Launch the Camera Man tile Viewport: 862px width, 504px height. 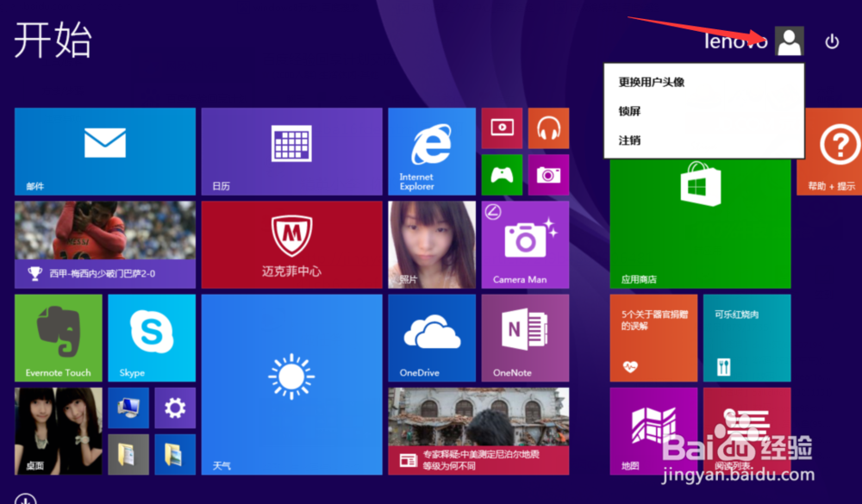pyautogui.click(x=525, y=245)
